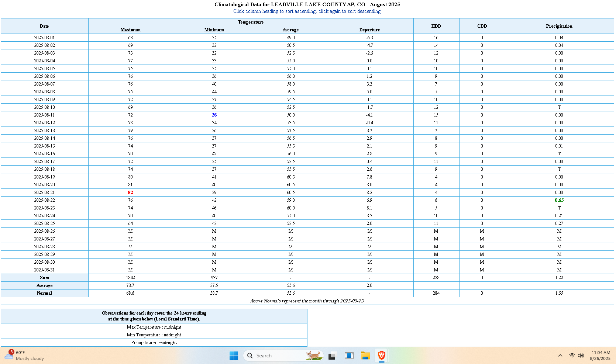Click the Task View taskbar icon
The image size is (616, 364).
pyautogui.click(x=332, y=356)
